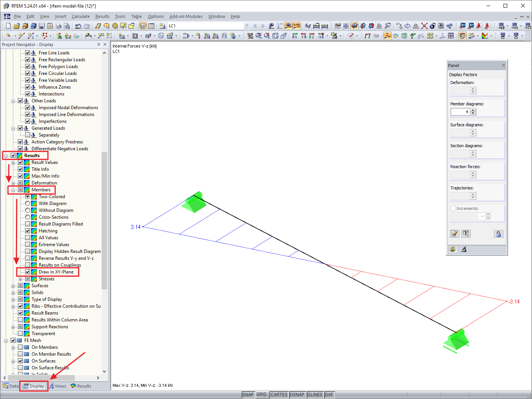This screenshot has height=399, width=532.
Task: Collapse the Members tree node
Action: point(13,190)
